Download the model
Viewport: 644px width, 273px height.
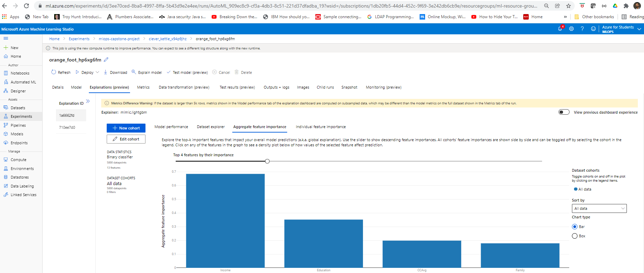point(115,72)
